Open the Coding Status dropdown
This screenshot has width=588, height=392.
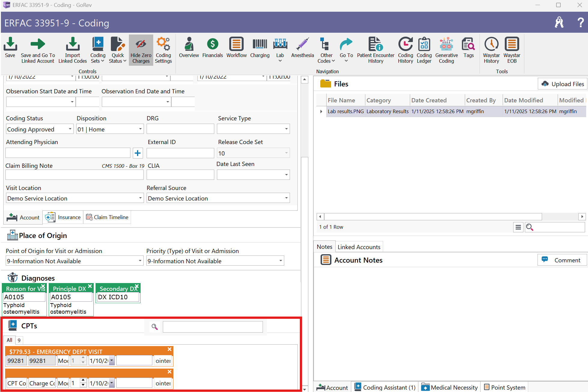[x=70, y=129]
